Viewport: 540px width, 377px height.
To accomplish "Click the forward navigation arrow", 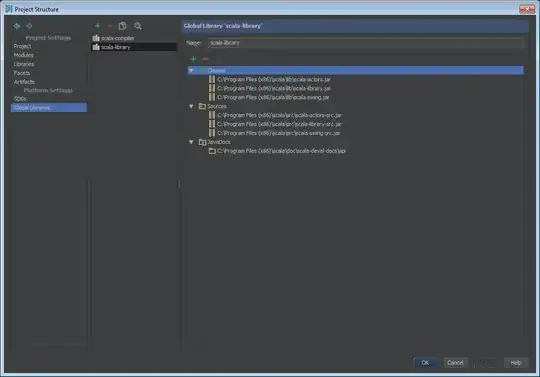I will (x=29, y=26).
